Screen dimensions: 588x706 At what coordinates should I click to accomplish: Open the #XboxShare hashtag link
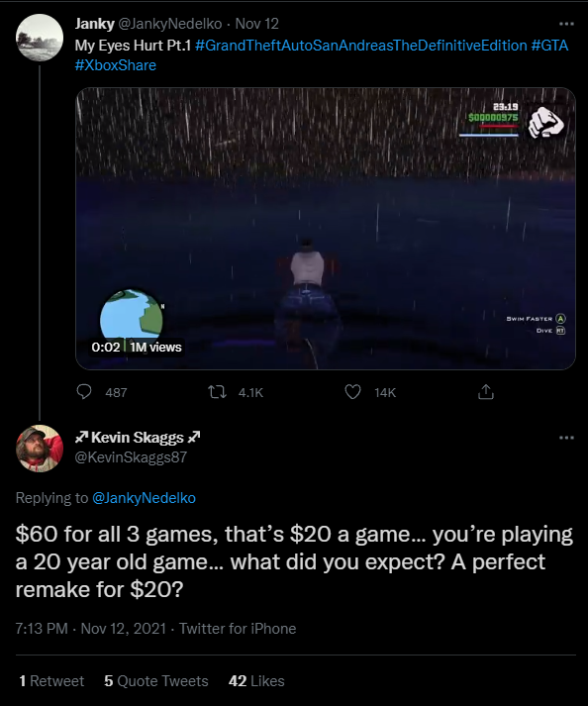pyautogui.click(x=115, y=65)
